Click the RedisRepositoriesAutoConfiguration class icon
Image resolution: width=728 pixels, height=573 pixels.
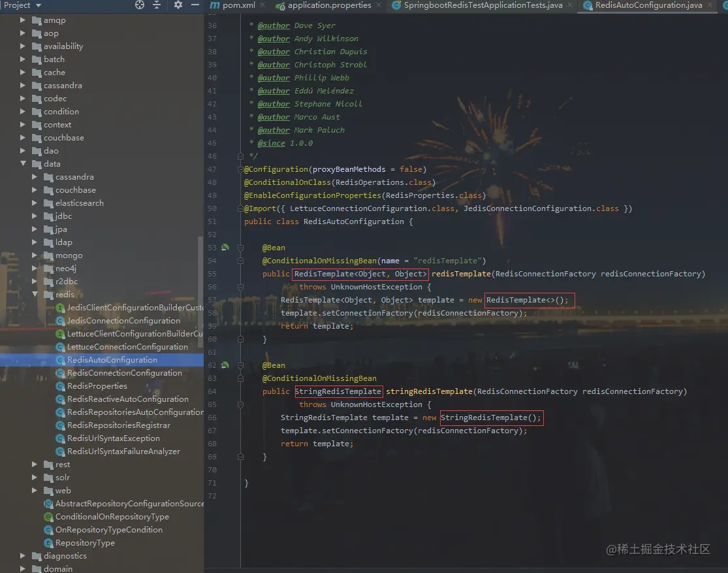tap(60, 412)
